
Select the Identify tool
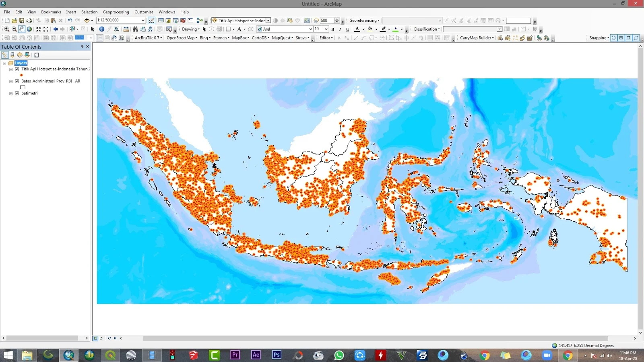click(x=101, y=29)
